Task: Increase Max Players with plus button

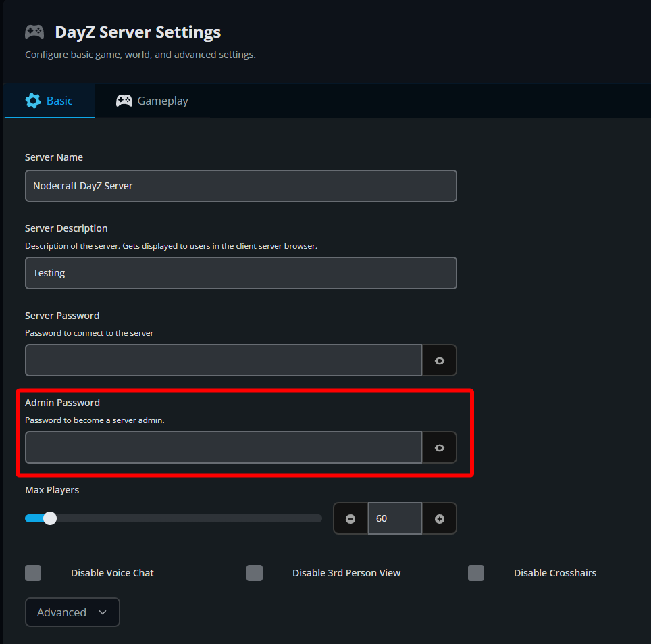Action: pyautogui.click(x=439, y=518)
